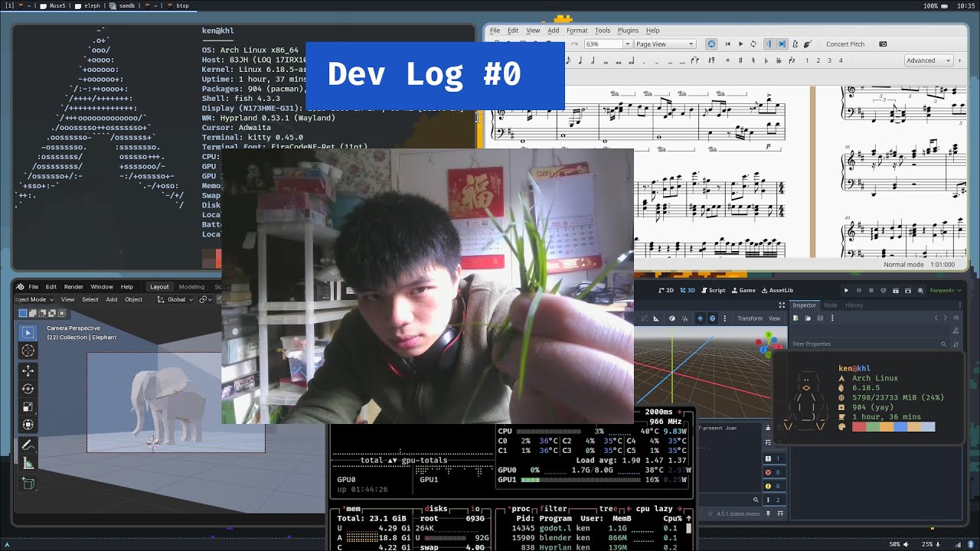Open Blender's Object Mode dropdown

pyautogui.click(x=34, y=299)
